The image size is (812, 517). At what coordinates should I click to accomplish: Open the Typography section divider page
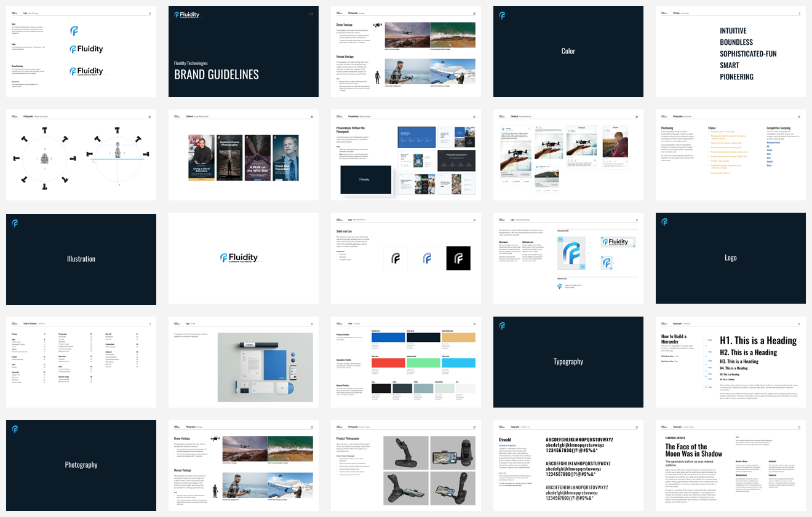pyautogui.click(x=568, y=362)
